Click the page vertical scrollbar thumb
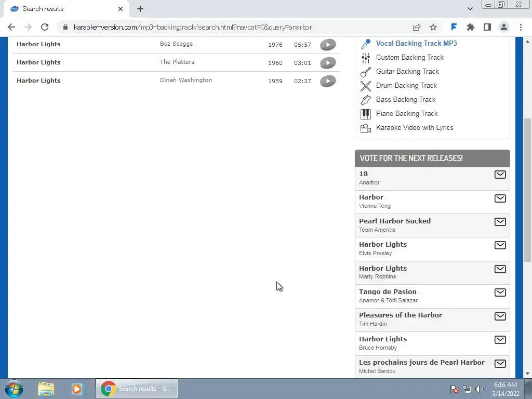 coord(528,190)
